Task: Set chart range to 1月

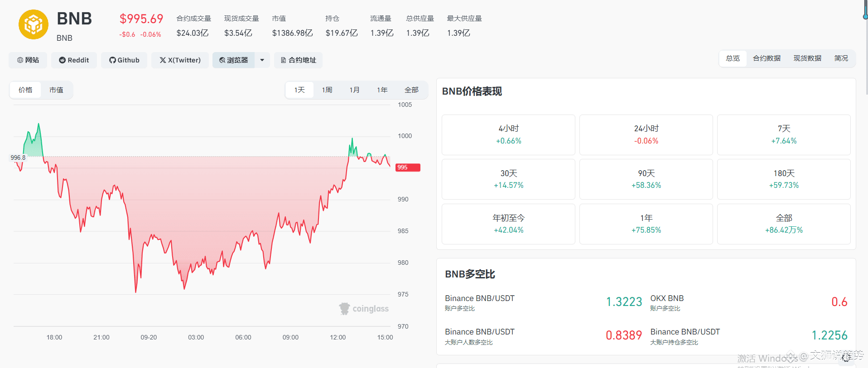Action: pos(355,90)
